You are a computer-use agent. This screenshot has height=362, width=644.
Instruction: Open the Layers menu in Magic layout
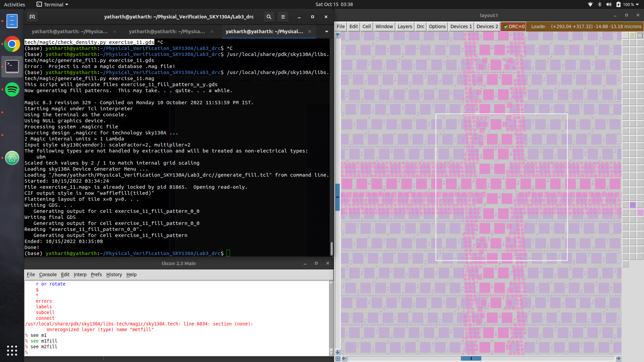[405, 26]
